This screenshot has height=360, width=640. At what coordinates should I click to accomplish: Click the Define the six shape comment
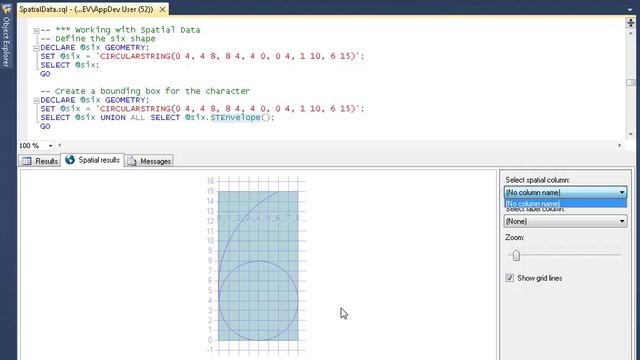tap(98, 39)
